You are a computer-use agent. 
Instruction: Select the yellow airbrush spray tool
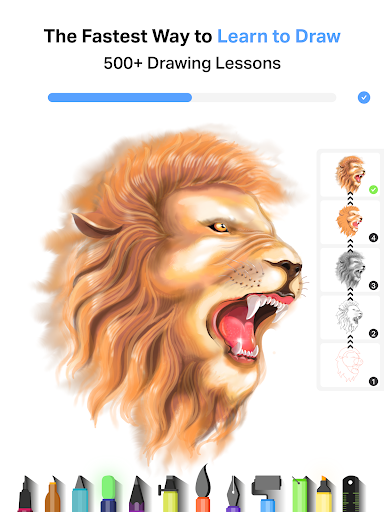[170, 494]
